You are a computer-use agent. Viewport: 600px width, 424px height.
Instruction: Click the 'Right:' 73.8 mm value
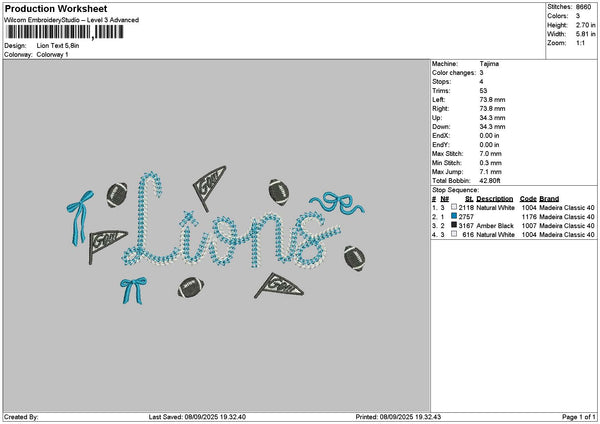click(x=492, y=109)
